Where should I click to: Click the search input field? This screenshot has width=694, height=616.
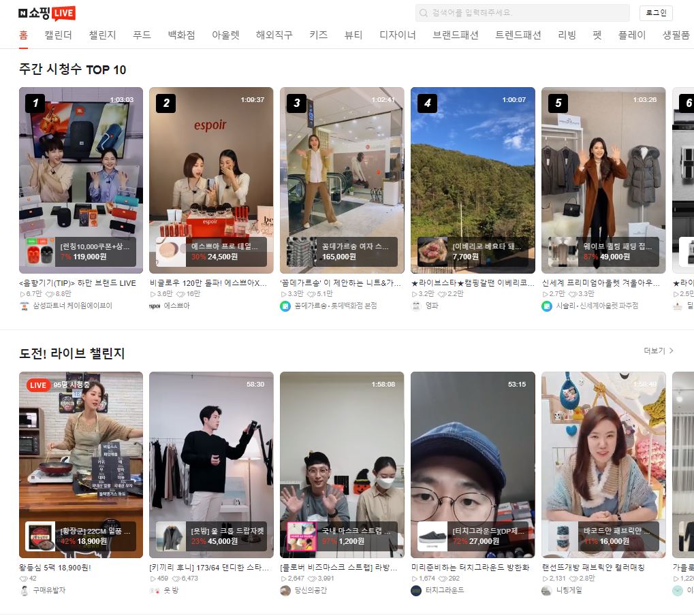pos(522,13)
